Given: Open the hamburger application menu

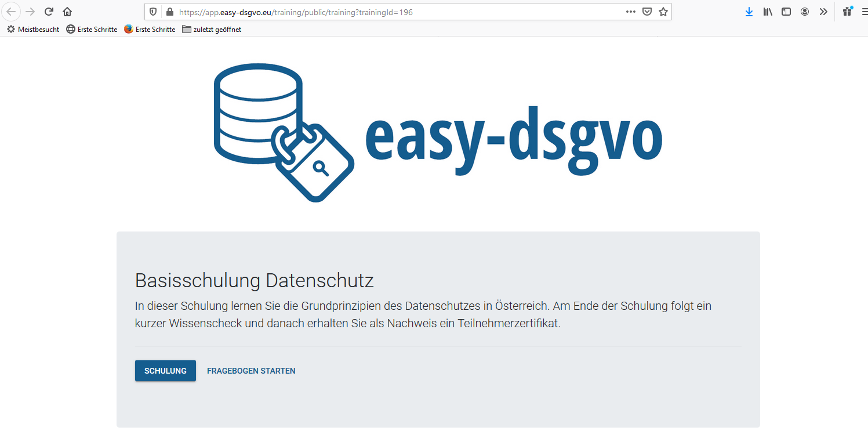Looking at the screenshot, I should [865, 12].
